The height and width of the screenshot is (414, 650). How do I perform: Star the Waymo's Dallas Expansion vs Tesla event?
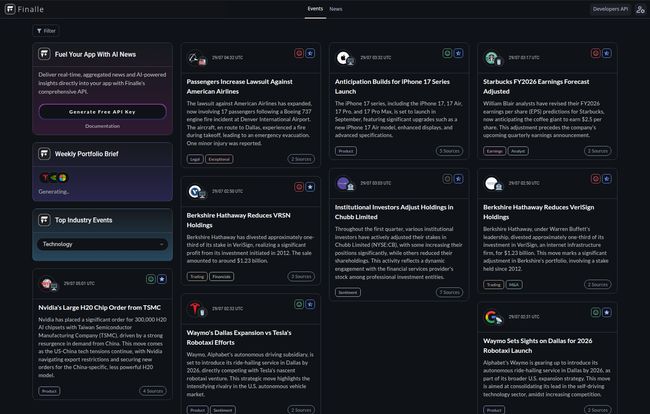[310, 304]
